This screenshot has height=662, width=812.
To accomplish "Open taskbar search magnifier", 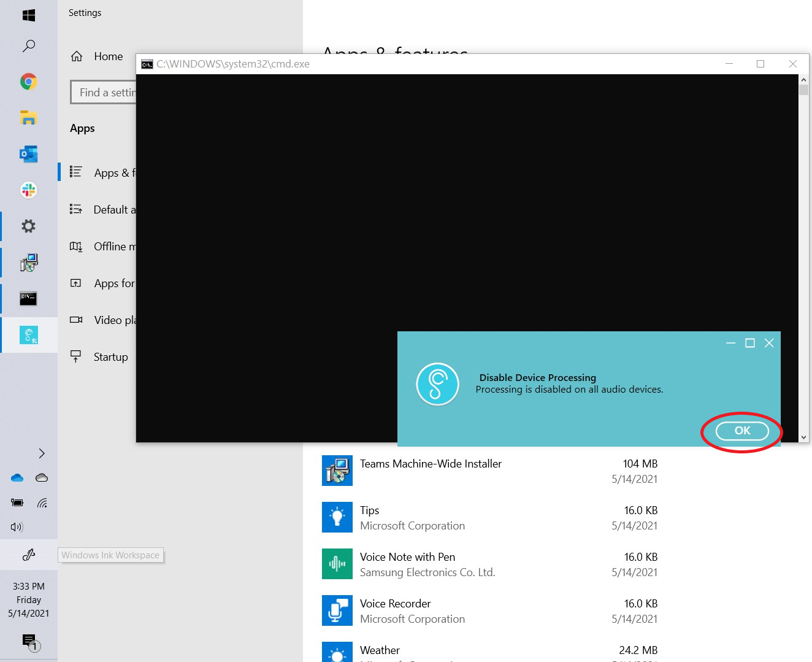I will 28,46.
